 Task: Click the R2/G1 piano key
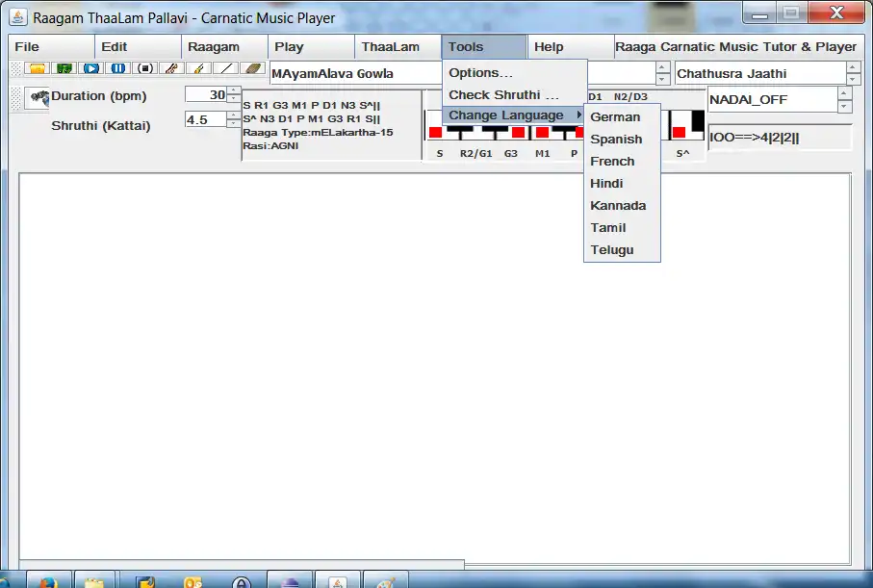(x=460, y=129)
